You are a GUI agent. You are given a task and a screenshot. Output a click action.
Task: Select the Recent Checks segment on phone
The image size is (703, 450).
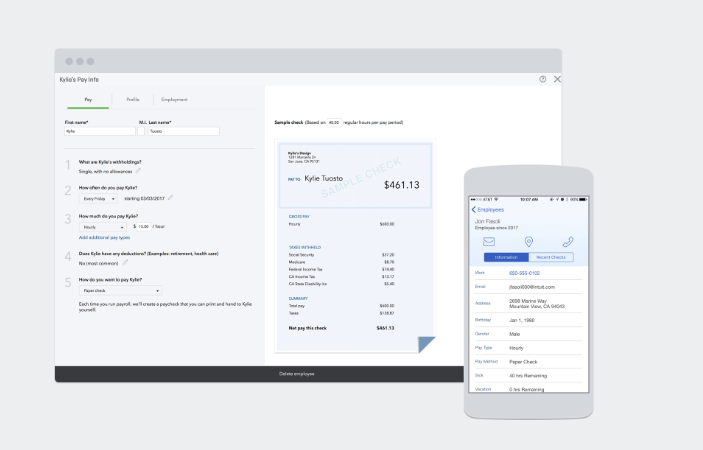click(551, 257)
